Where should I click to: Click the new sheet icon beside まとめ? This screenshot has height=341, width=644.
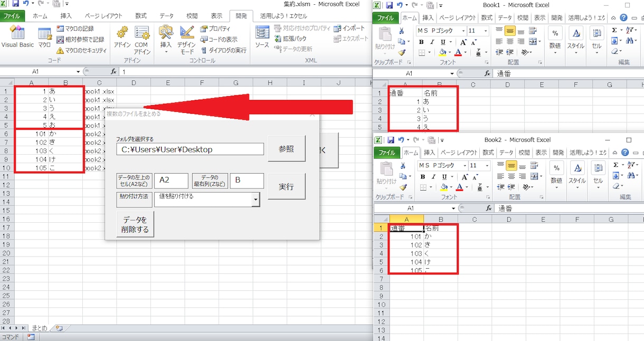point(59,328)
